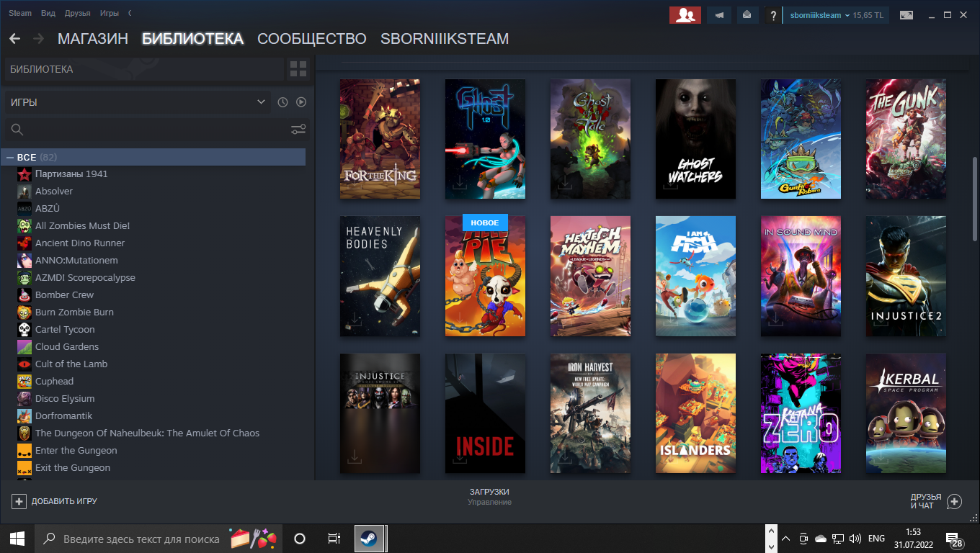Open the Katana ZERO game cover
The width and height of the screenshot is (980, 553).
coord(801,413)
